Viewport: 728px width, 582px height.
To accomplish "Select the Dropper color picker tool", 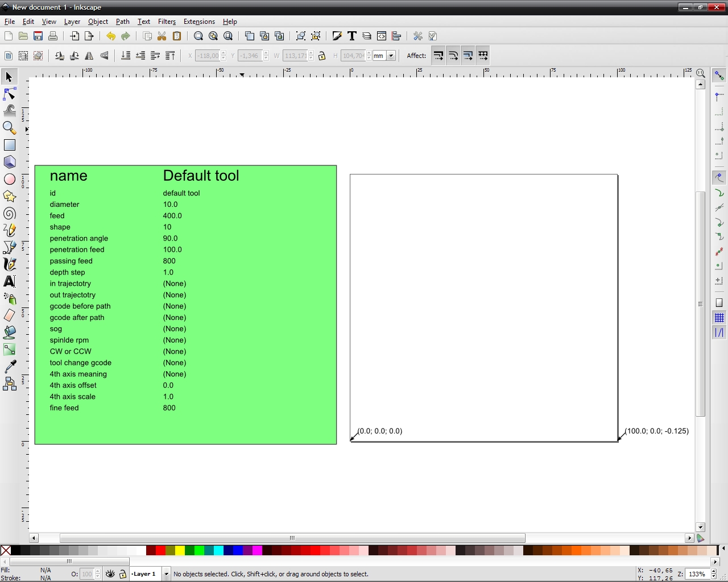I will coord(9,367).
